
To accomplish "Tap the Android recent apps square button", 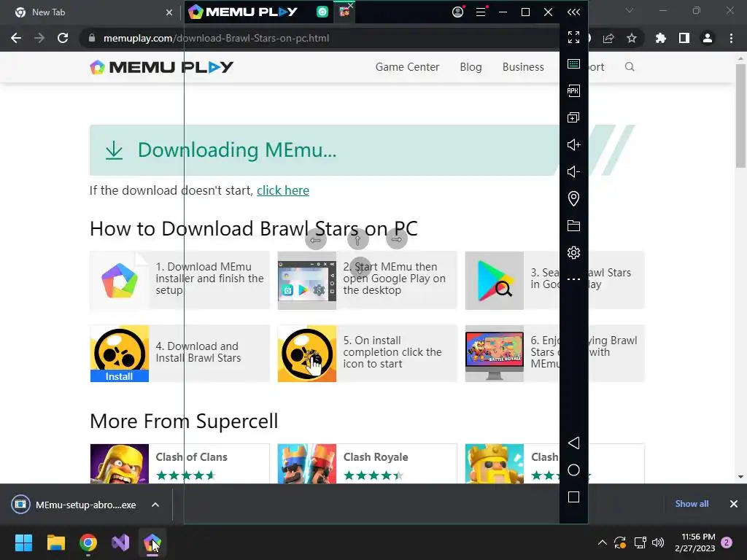I will coord(573,497).
